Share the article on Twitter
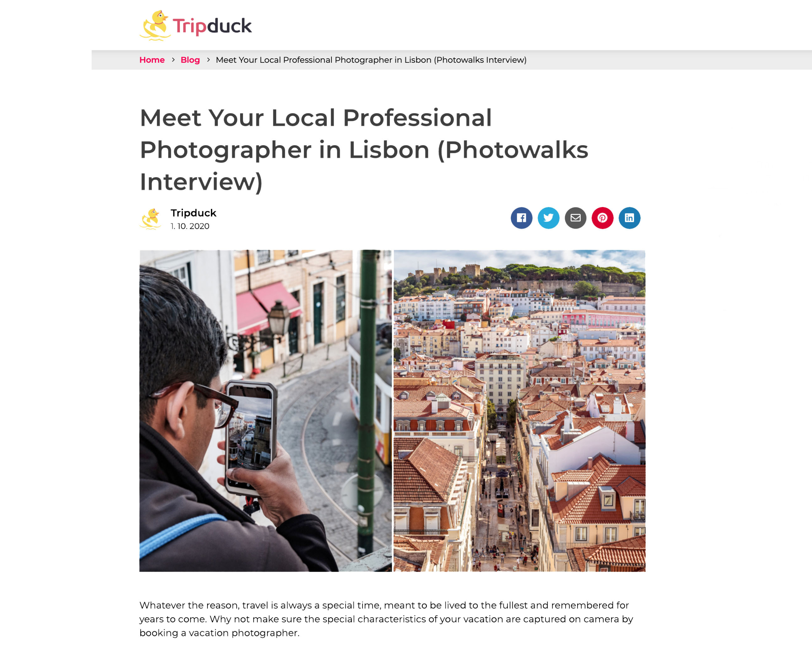Screen dimensions: 812x649 click(548, 218)
